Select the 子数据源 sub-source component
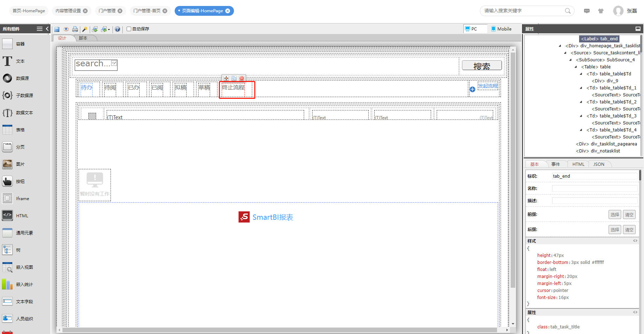The height and width of the screenshot is (334, 644). click(18, 95)
